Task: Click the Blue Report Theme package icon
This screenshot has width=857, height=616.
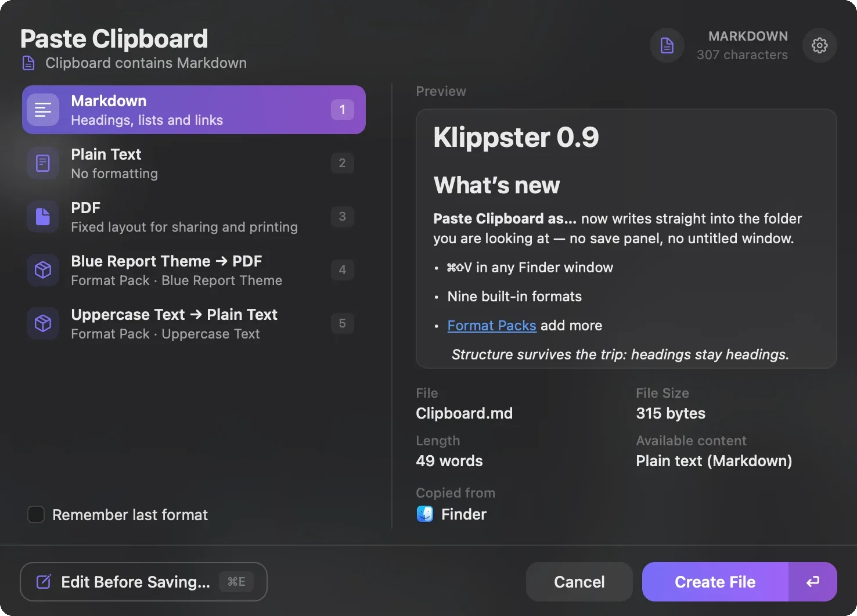Action: pyautogui.click(x=43, y=270)
